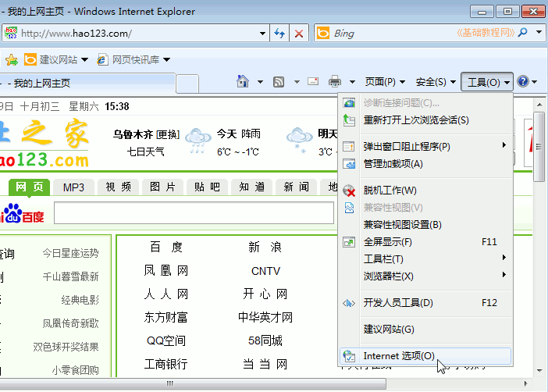Select 重新打开上次浏览会话(S)

(x=425, y=120)
